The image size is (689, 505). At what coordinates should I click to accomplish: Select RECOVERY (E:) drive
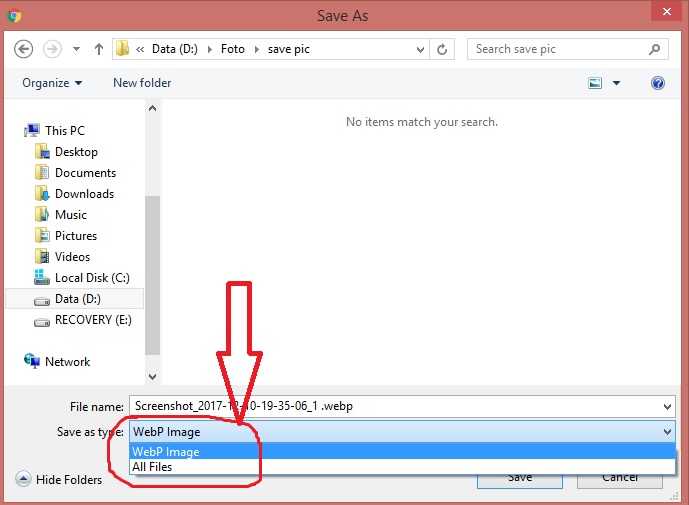pos(92,320)
